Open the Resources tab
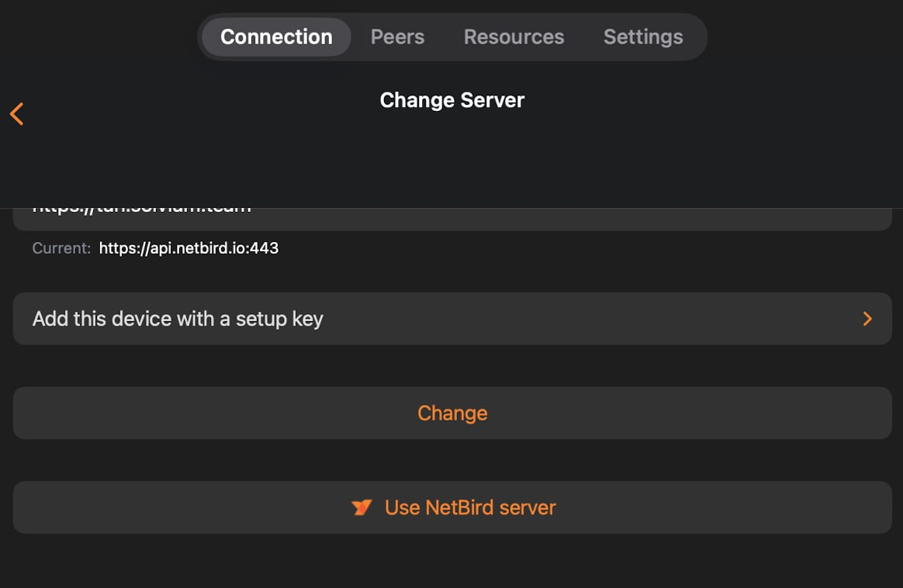This screenshot has height=588, width=903. [x=514, y=37]
